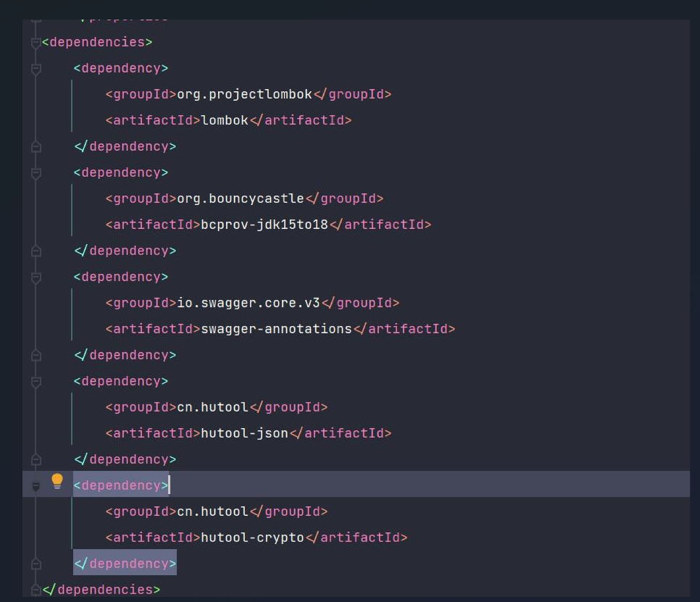
Task: Click fold end marker of </dependency> below swagger-annotations
Action: click(36, 356)
